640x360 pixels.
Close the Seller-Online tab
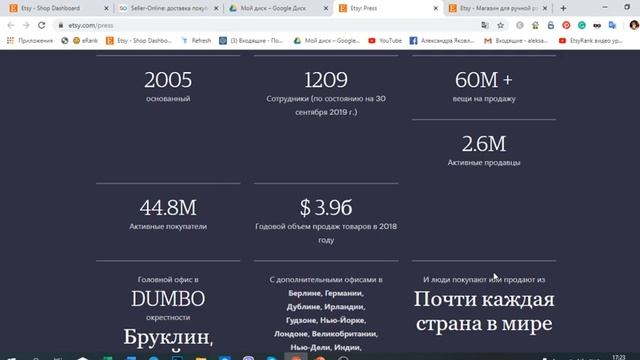tap(216, 8)
